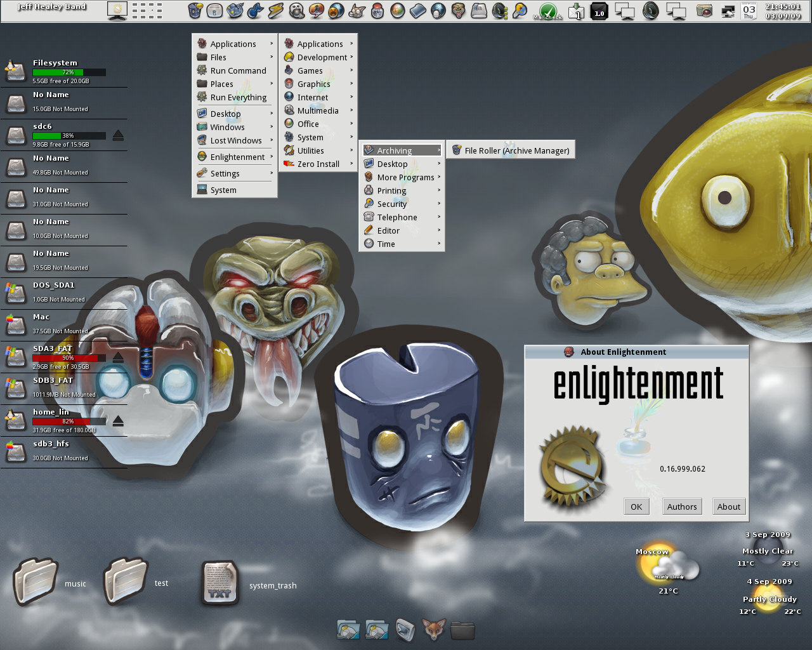Click OK in About Enlightenment
812x650 pixels.
636,507
